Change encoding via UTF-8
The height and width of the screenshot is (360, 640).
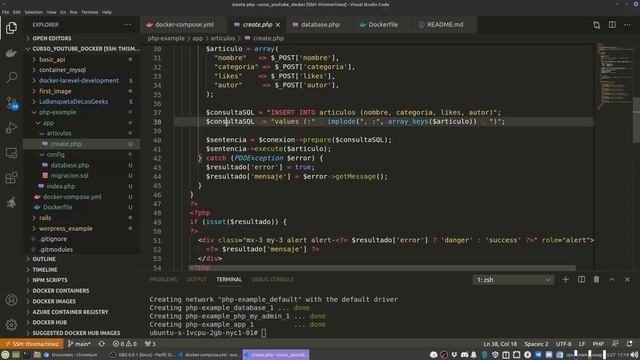[564, 344]
